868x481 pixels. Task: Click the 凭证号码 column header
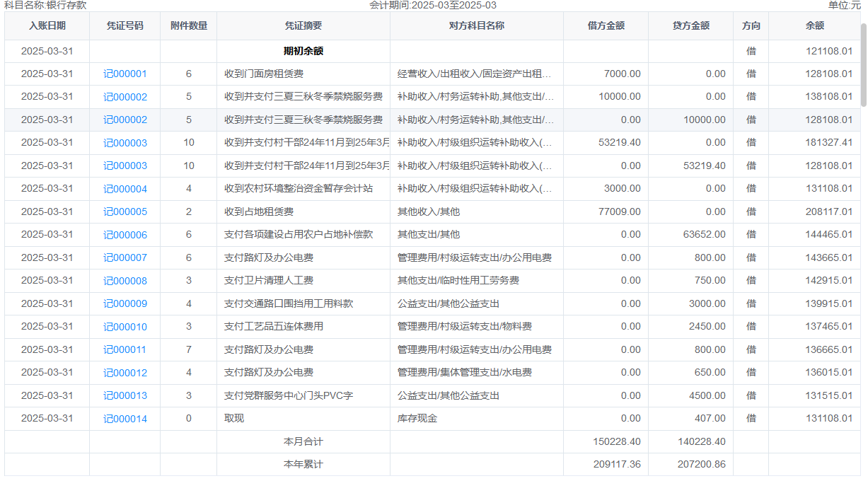click(x=125, y=26)
